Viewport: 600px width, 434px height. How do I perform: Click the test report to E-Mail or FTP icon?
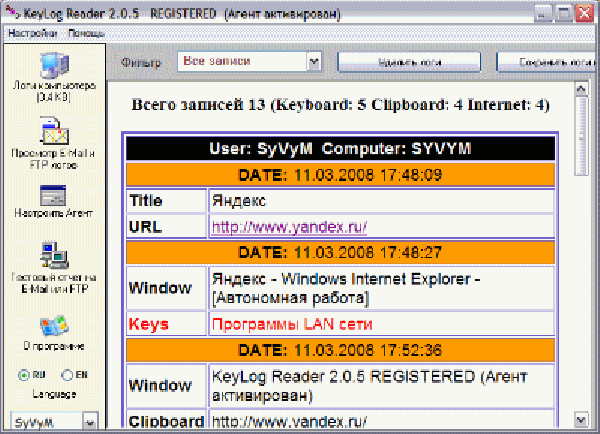pos(54,255)
